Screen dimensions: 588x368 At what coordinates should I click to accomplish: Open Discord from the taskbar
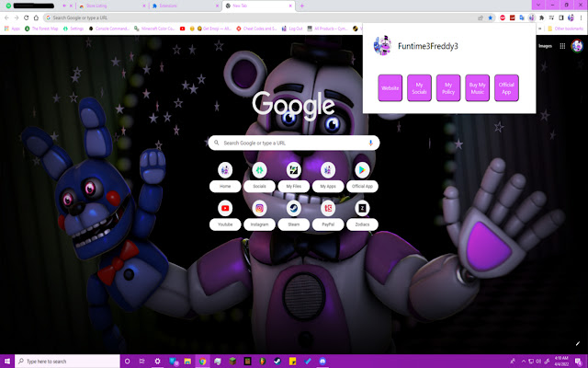coord(322,362)
